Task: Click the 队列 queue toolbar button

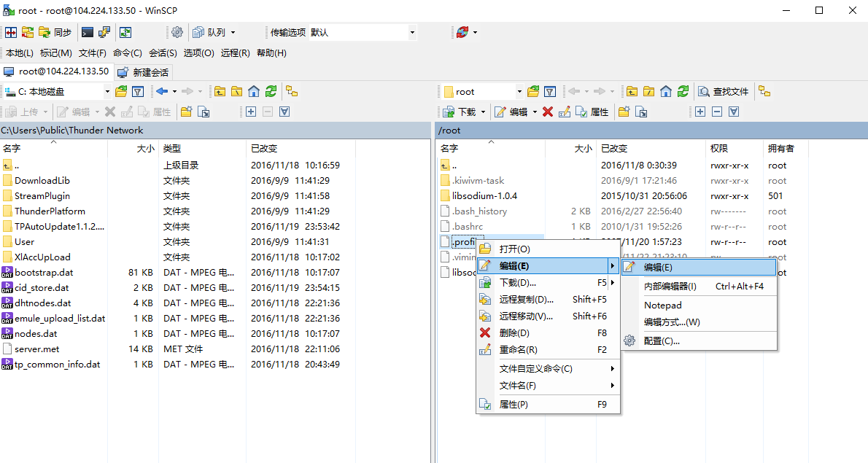Action: tap(209, 33)
